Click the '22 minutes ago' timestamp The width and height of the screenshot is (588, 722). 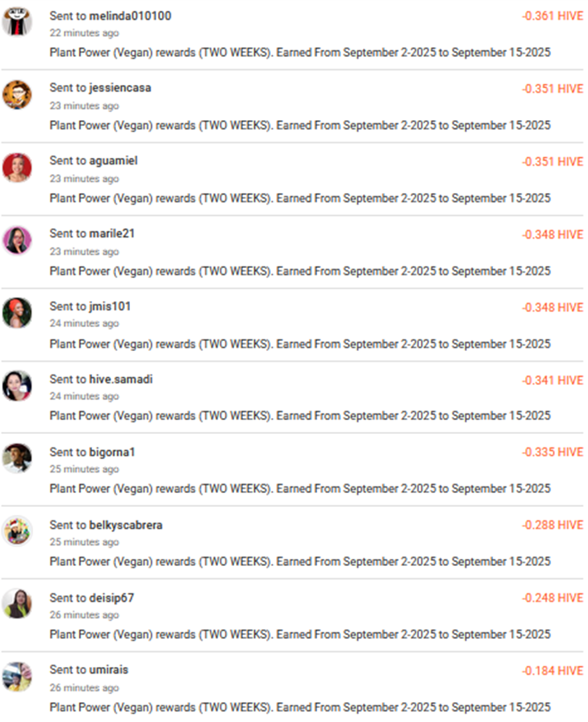coord(84,33)
